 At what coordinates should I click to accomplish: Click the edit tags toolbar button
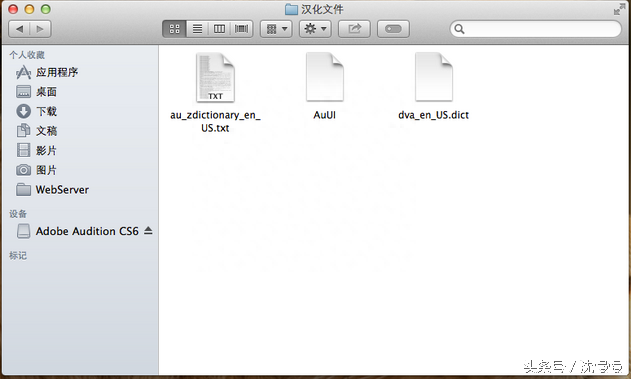click(393, 29)
